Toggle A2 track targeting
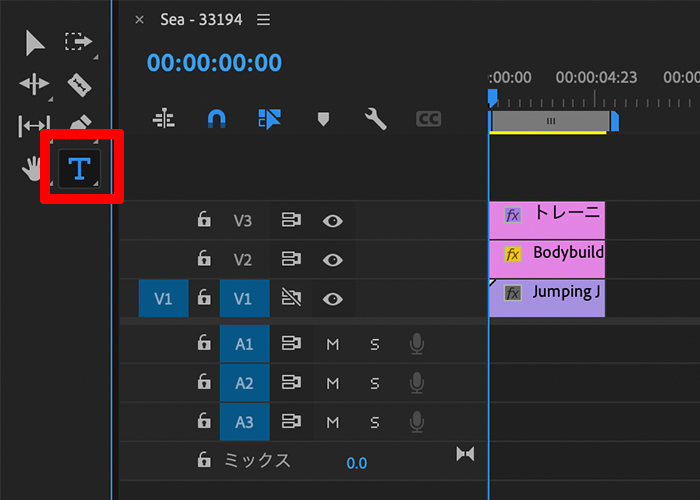 pyautogui.click(x=244, y=383)
